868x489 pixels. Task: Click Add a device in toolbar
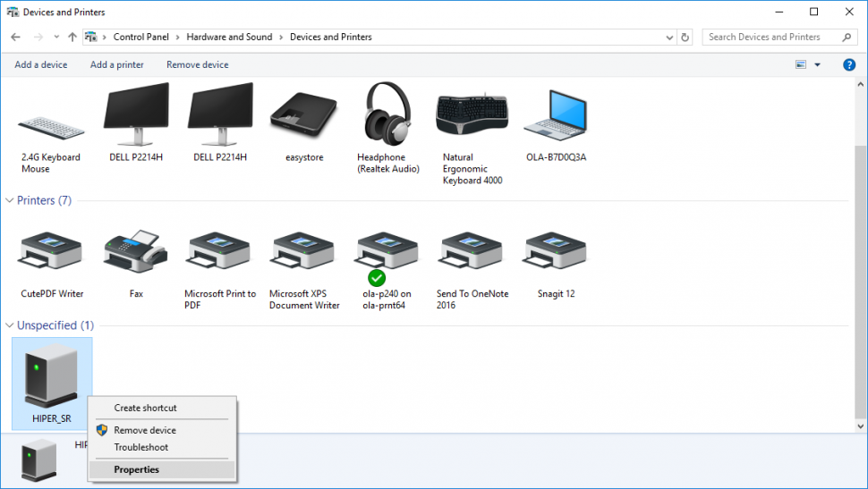tap(41, 64)
